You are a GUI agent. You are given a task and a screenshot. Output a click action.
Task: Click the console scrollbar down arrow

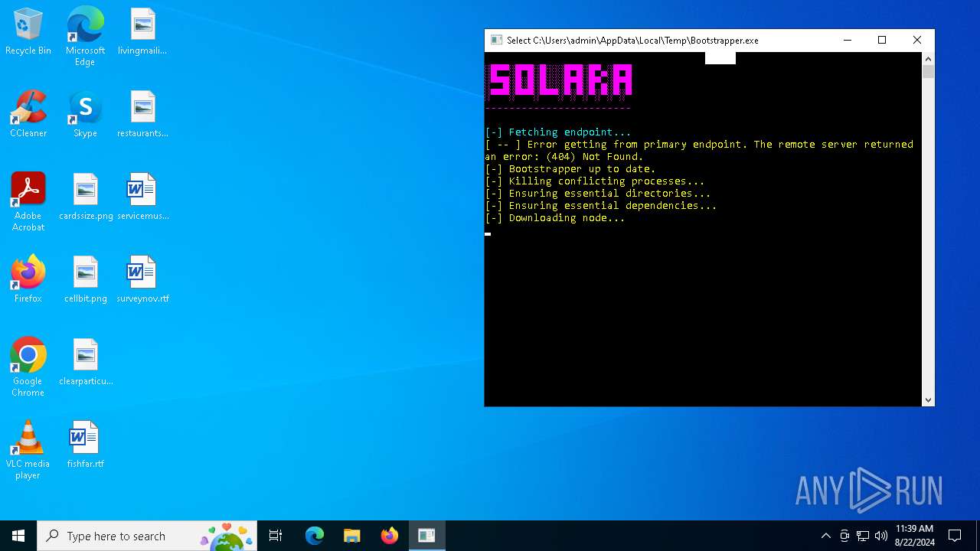point(928,399)
